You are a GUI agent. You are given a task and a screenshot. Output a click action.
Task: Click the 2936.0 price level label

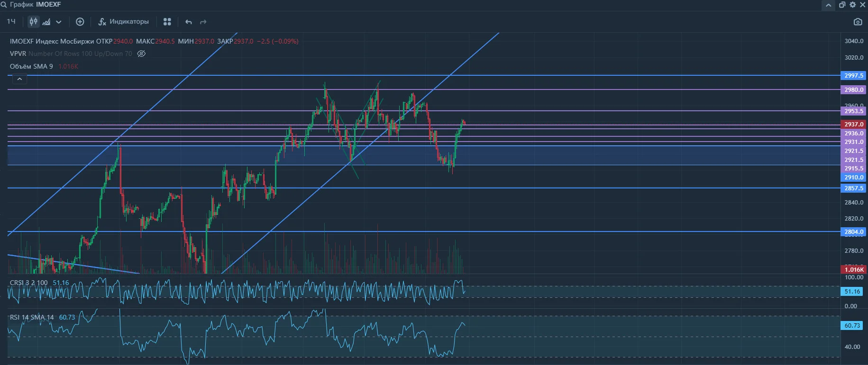click(x=854, y=133)
